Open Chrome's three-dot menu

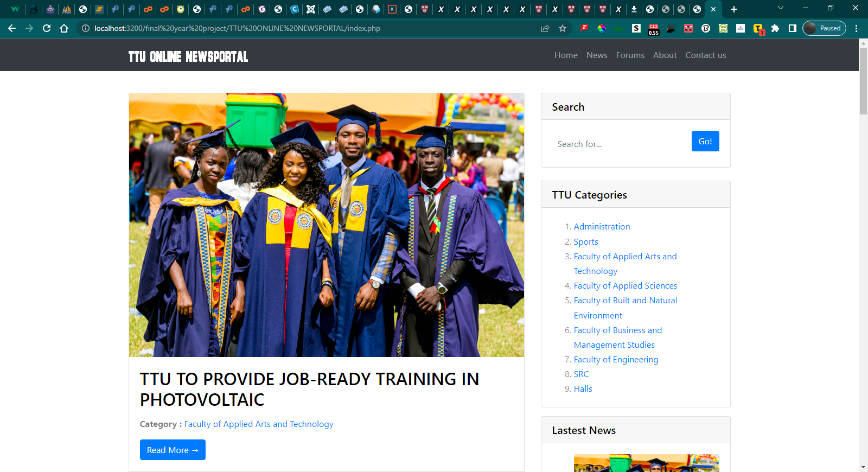pos(857,28)
